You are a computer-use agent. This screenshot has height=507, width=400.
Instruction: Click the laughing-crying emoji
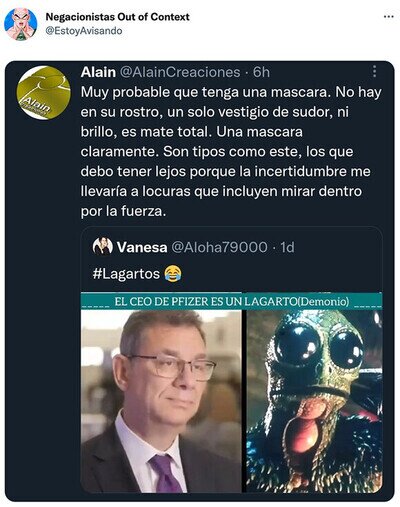pos(173,274)
